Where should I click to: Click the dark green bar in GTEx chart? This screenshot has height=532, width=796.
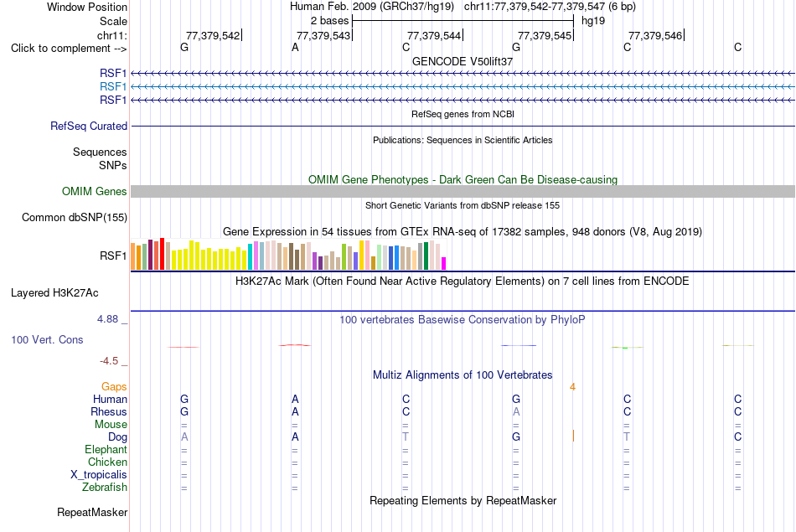coord(426,256)
